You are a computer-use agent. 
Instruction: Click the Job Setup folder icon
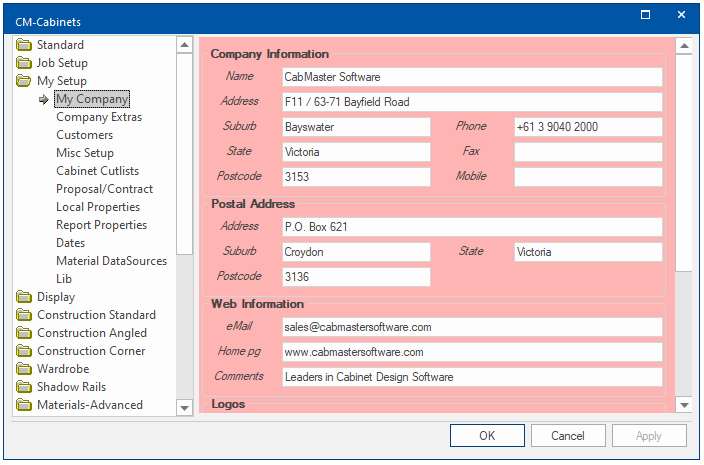[24, 63]
